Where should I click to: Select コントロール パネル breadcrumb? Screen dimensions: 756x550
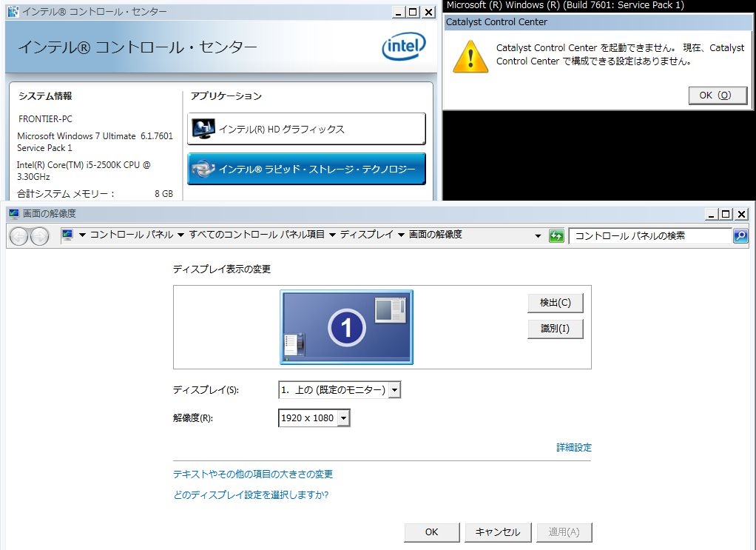coord(132,235)
